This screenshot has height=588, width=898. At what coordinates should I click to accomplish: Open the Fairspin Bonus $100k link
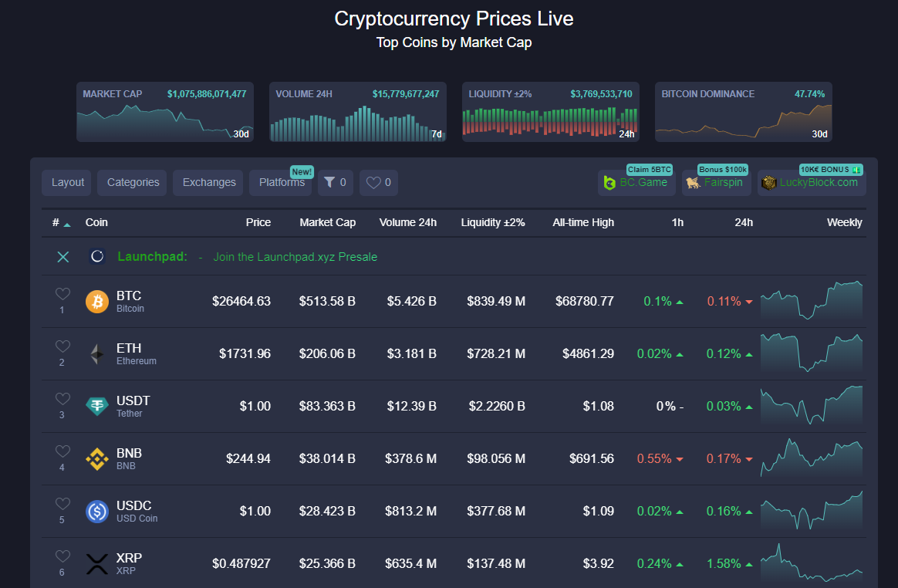[717, 182]
